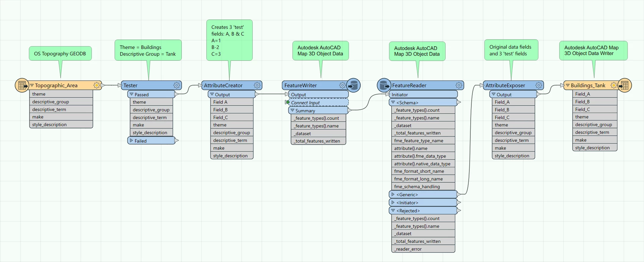Click the FeatureWriter Connect Input port
The image size is (644, 262).
coord(318,102)
